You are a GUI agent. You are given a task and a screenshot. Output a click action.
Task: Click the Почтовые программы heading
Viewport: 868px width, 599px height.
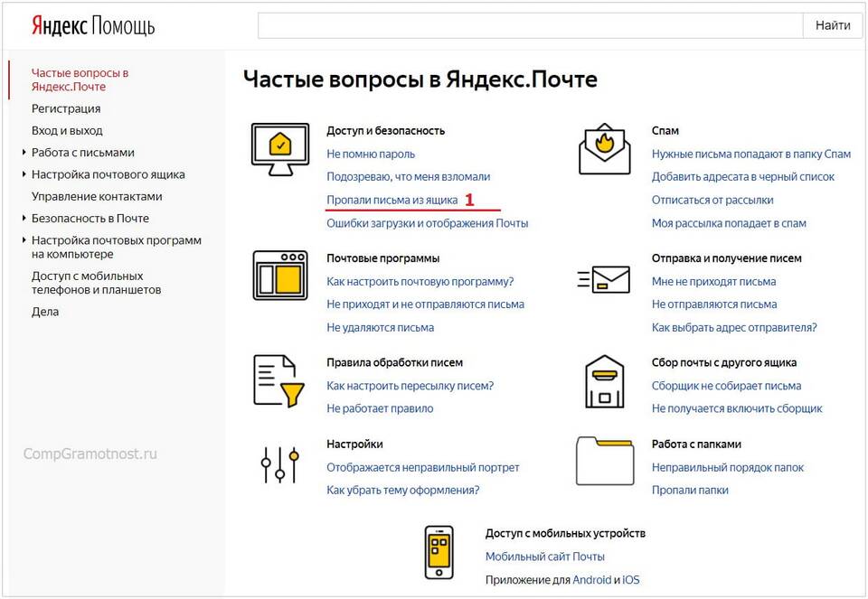[383, 258]
